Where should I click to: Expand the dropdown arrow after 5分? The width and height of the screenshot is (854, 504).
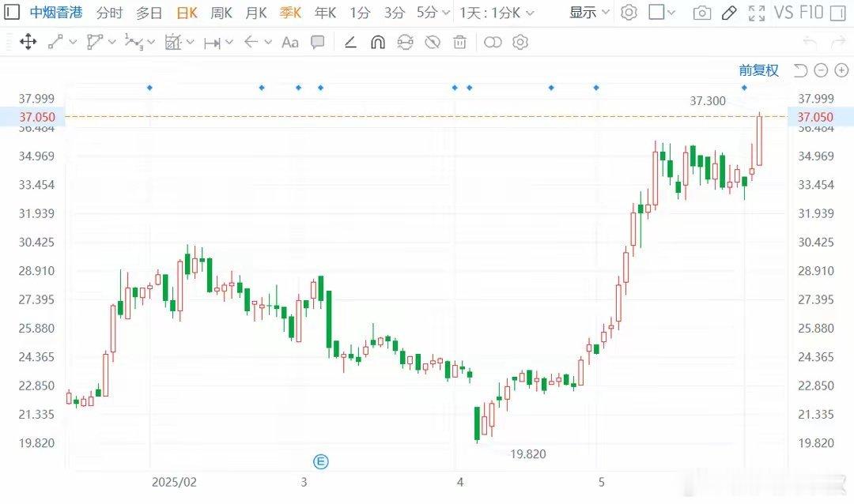click(446, 13)
